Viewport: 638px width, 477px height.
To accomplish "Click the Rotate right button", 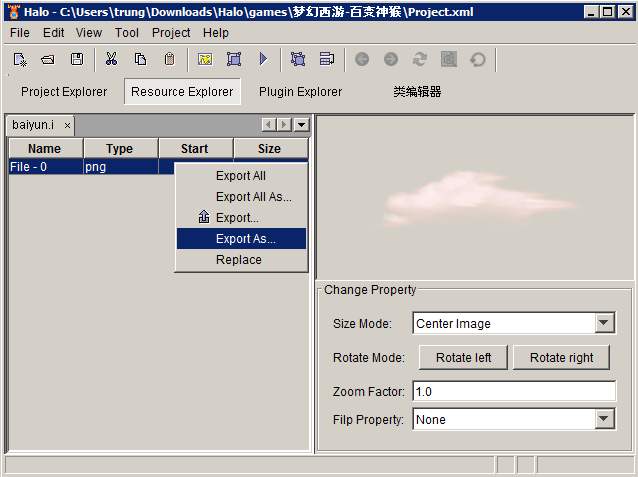I will click(562, 357).
